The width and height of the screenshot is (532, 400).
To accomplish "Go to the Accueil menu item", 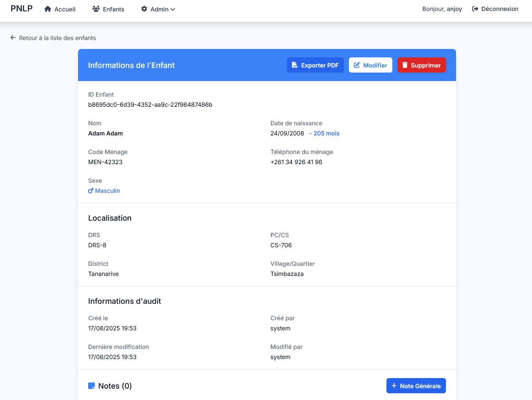I will [65, 9].
